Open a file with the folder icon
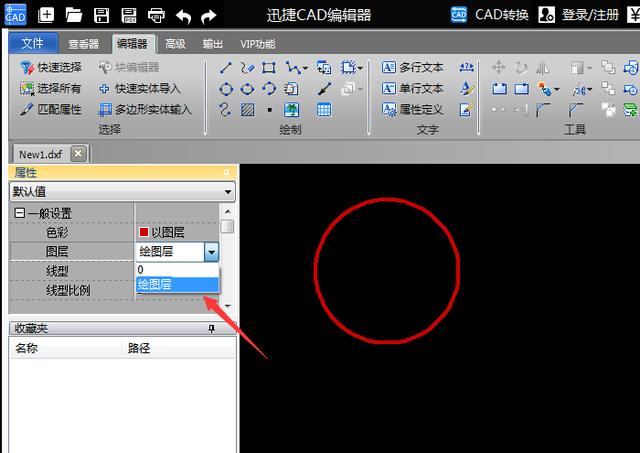640x453 pixels. [74, 16]
